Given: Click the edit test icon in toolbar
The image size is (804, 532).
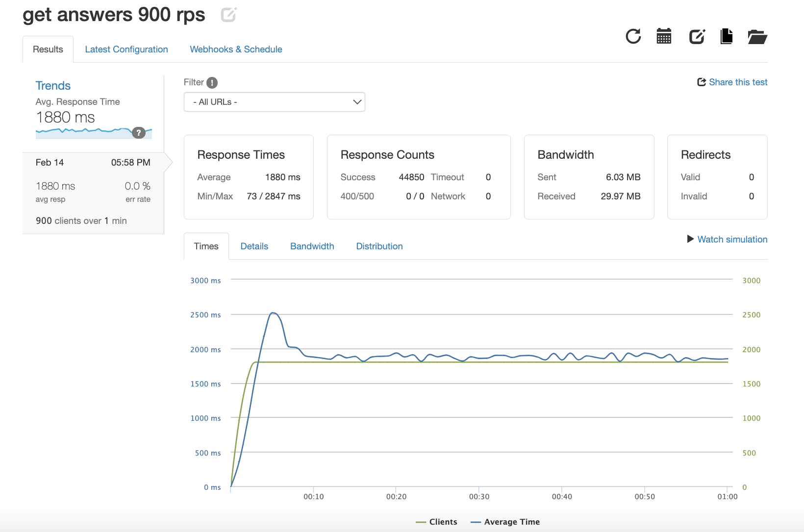Looking at the screenshot, I should (x=697, y=36).
